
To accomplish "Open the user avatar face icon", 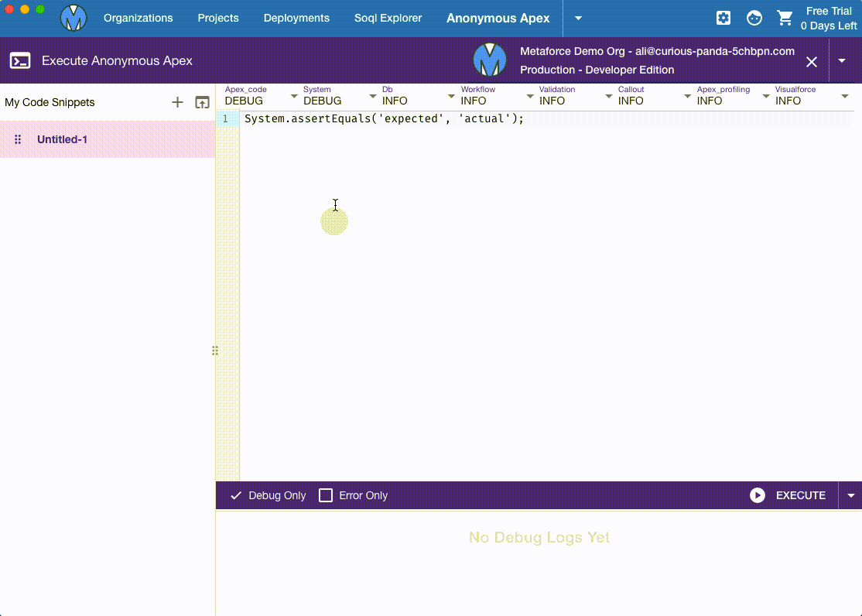I will (x=754, y=18).
